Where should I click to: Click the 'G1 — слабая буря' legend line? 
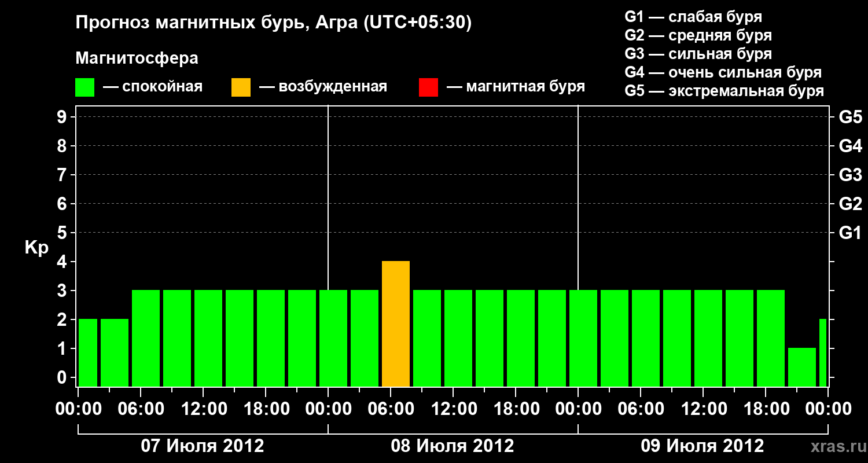tap(693, 17)
